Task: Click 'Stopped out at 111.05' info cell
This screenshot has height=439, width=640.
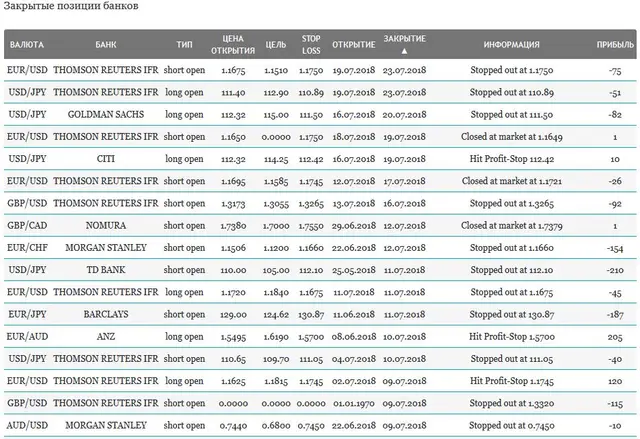Action: click(511, 359)
